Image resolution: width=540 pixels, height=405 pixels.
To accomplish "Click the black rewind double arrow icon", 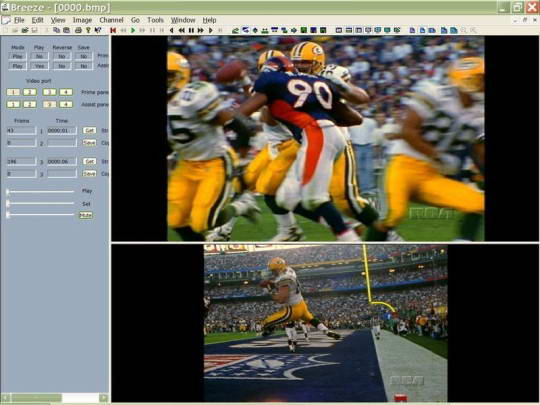I will pyautogui.click(x=181, y=30).
